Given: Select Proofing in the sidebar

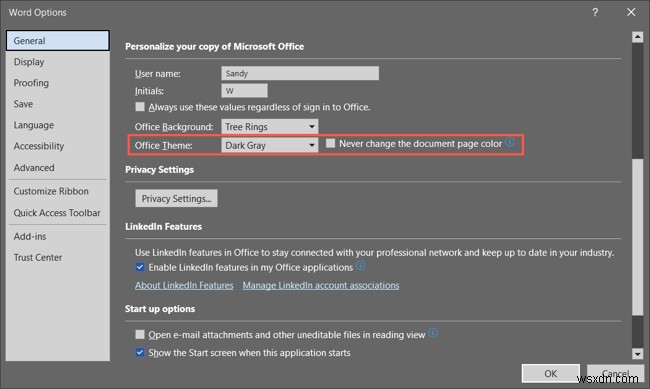Looking at the screenshot, I should [58, 83].
